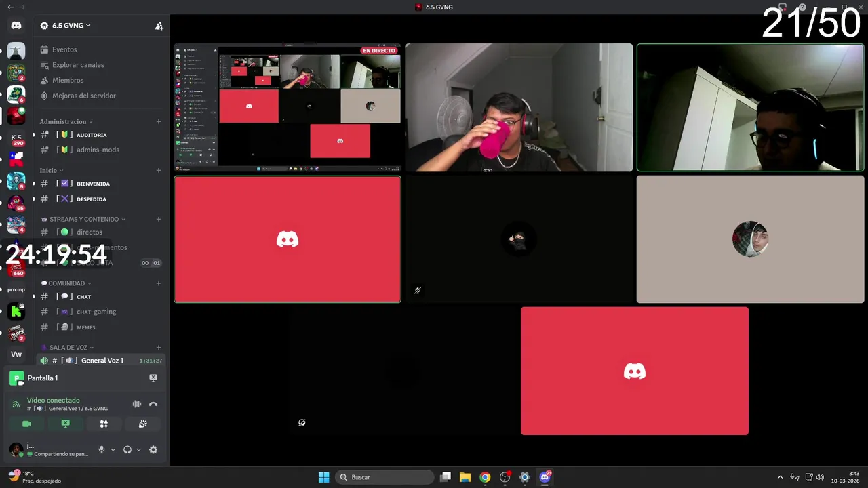Toggle camera on/off button
The width and height of the screenshot is (868, 488).
click(x=26, y=424)
